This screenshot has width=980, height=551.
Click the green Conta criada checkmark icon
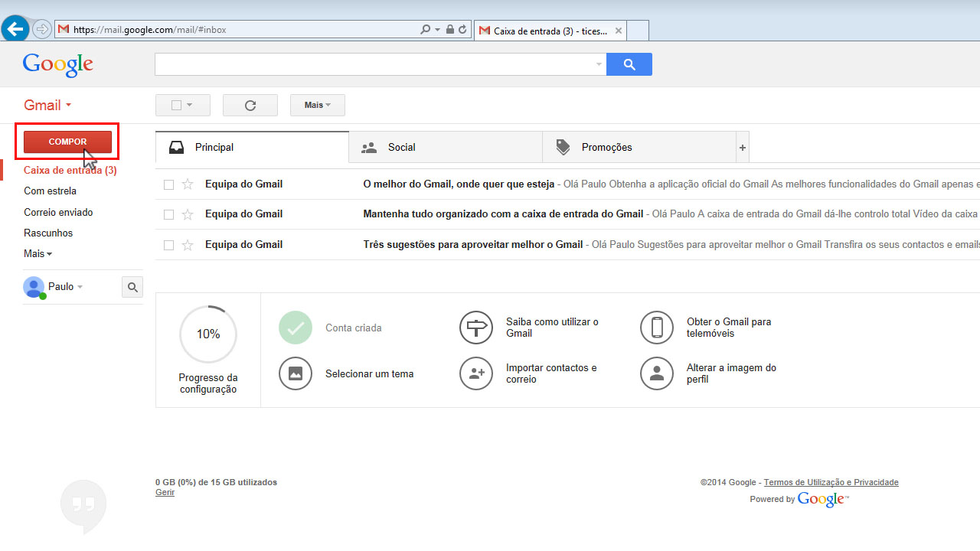click(x=296, y=328)
